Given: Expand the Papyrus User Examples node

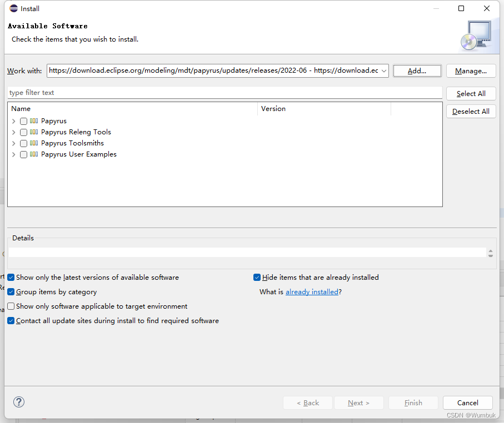Looking at the screenshot, I should click(14, 154).
